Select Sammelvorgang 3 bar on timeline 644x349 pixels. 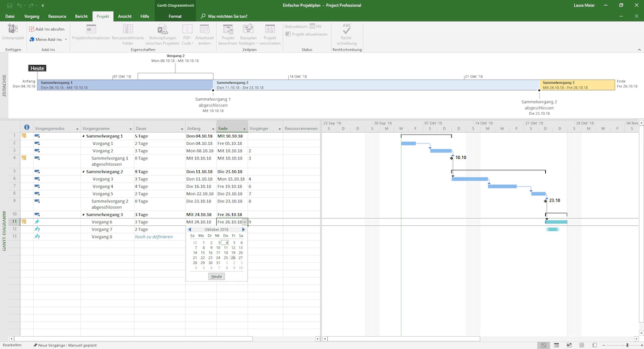[577, 85]
